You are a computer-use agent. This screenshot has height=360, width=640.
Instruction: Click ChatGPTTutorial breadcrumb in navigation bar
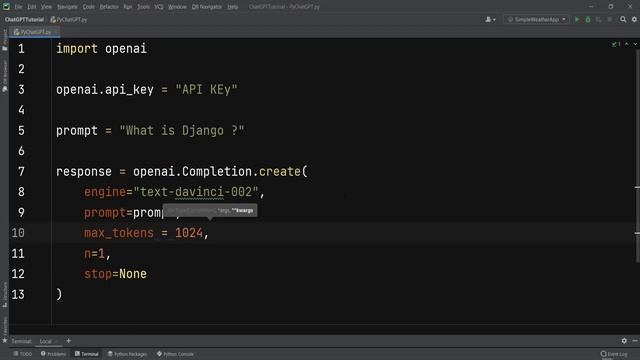click(x=24, y=20)
